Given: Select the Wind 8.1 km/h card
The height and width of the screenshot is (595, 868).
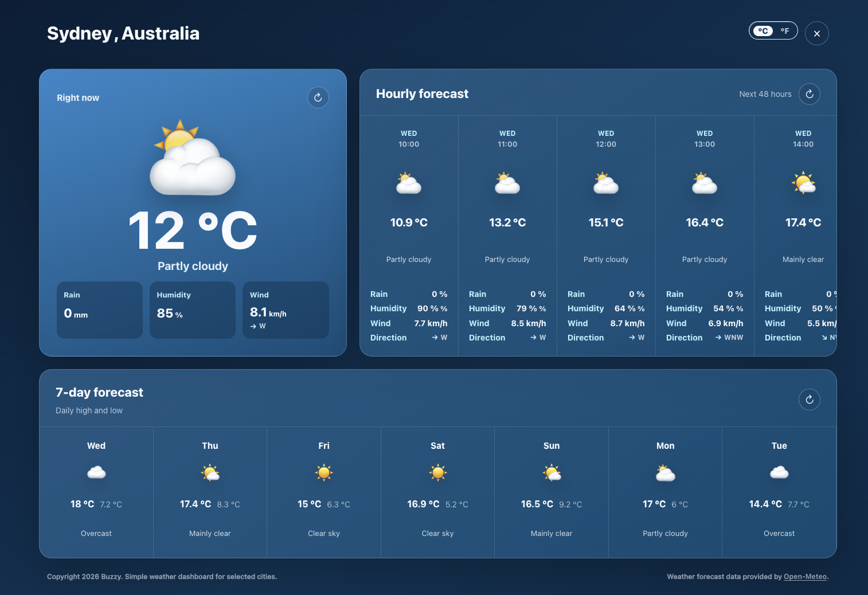Looking at the screenshot, I should (x=286, y=310).
